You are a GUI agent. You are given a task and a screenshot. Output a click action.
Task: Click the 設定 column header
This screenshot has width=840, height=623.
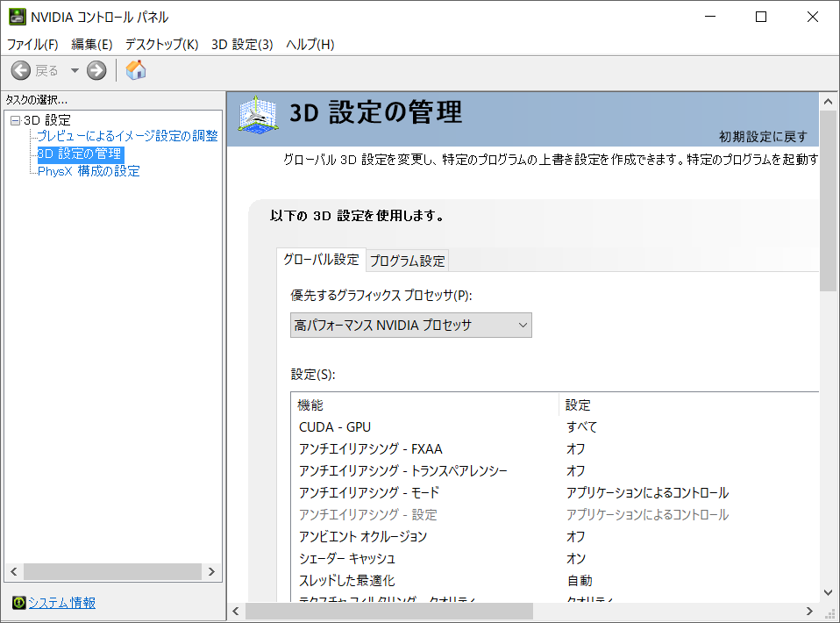[689, 405]
